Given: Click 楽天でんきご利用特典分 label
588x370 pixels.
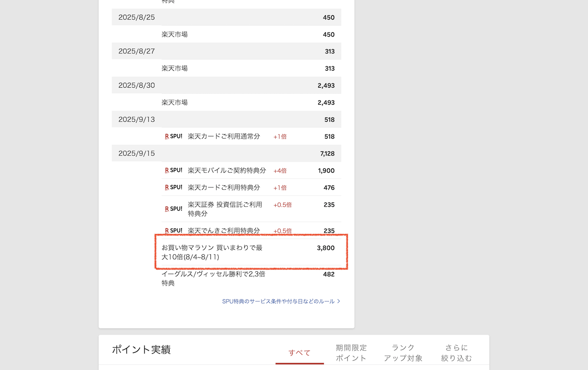Looking at the screenshot, I should [224, 230].
